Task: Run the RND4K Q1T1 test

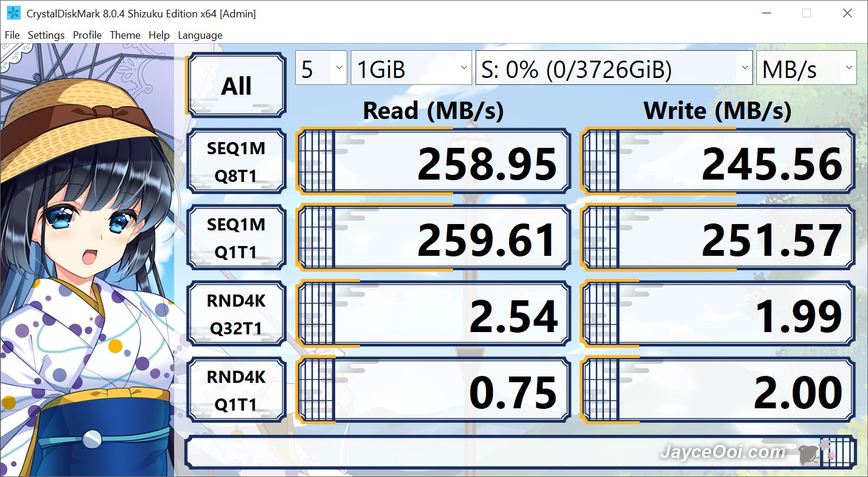Action: click(236, 390)
